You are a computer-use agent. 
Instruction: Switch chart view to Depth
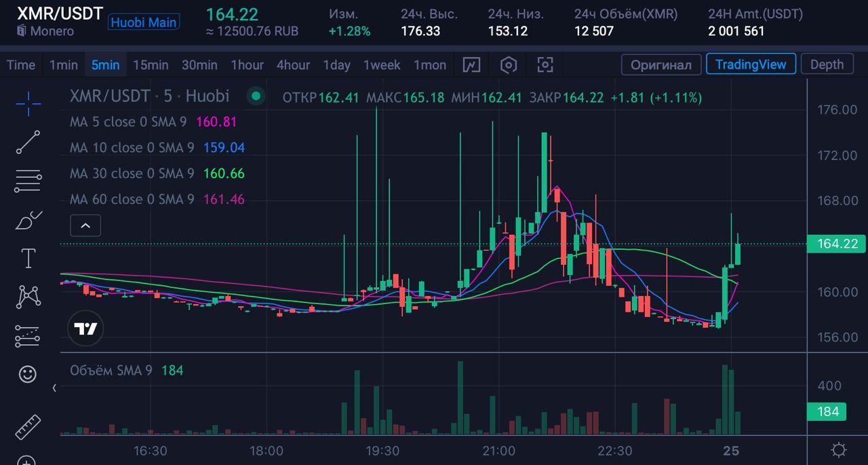pyautogui.click(x=827, y=65)
